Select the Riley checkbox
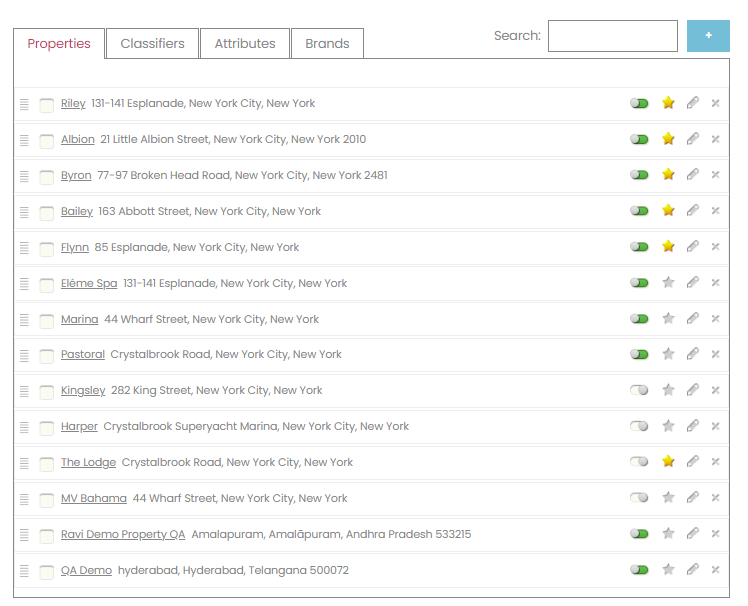This screenshot has height=606, width=748. (46, 105)
